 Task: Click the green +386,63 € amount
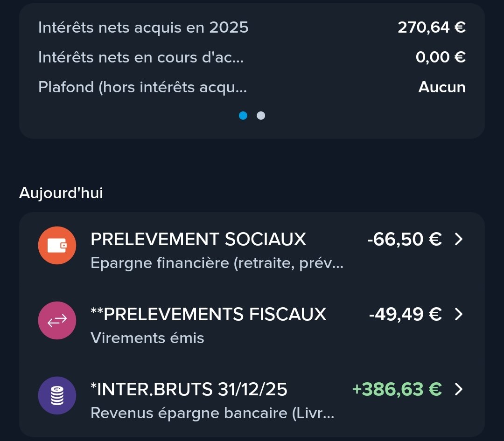[x=397, y=389]
